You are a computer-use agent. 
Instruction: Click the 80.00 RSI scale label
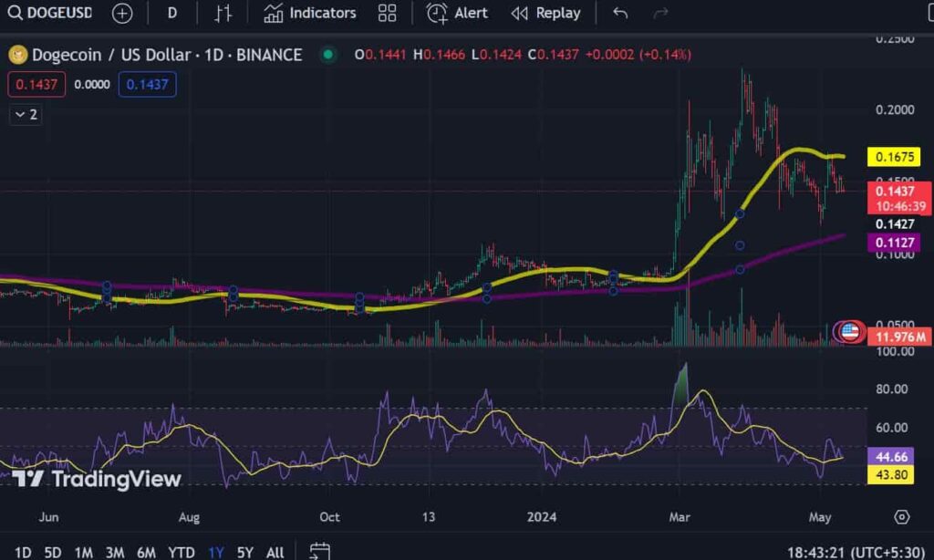892,389
